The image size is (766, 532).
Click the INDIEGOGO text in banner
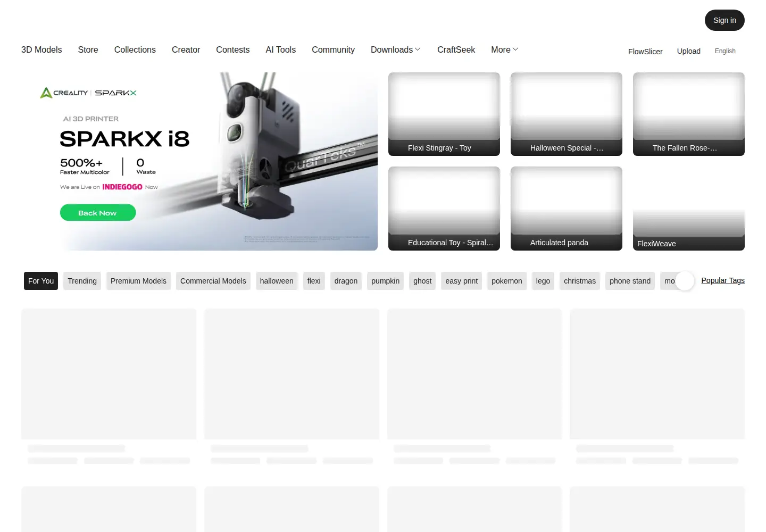point(122,187)
